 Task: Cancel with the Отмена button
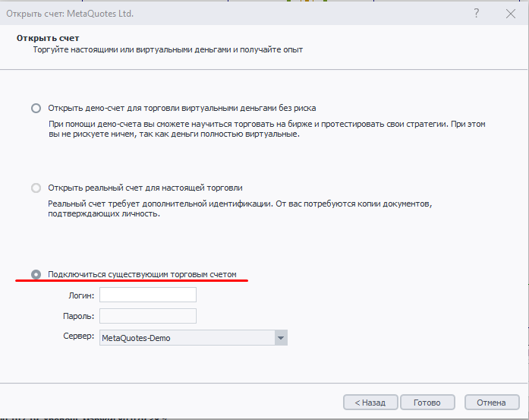(491, 403)
